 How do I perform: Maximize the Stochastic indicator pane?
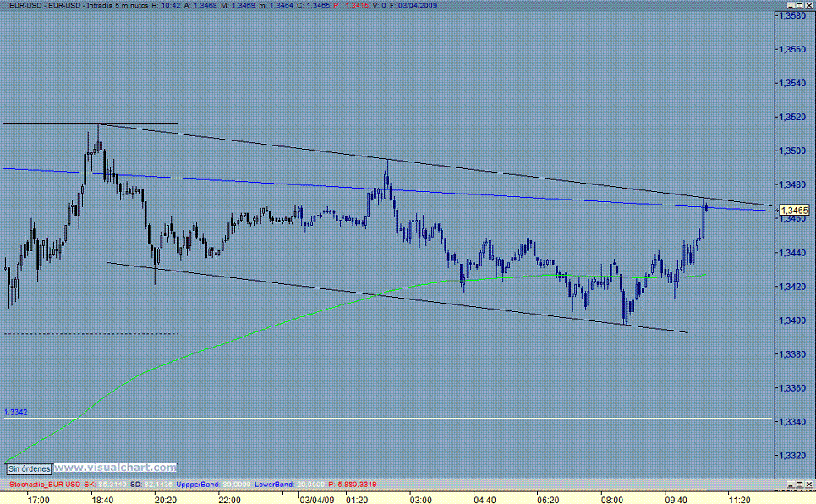click(x=799, y=485)
